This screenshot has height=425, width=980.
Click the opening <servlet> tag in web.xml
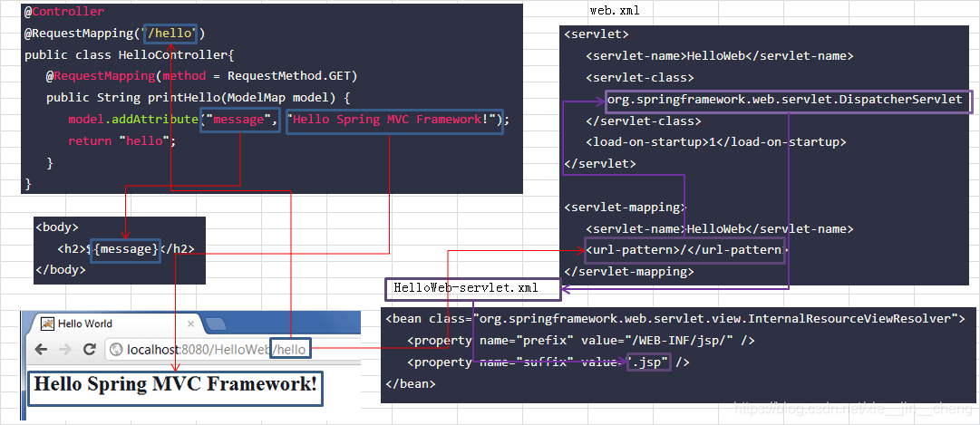click(597, 34)
